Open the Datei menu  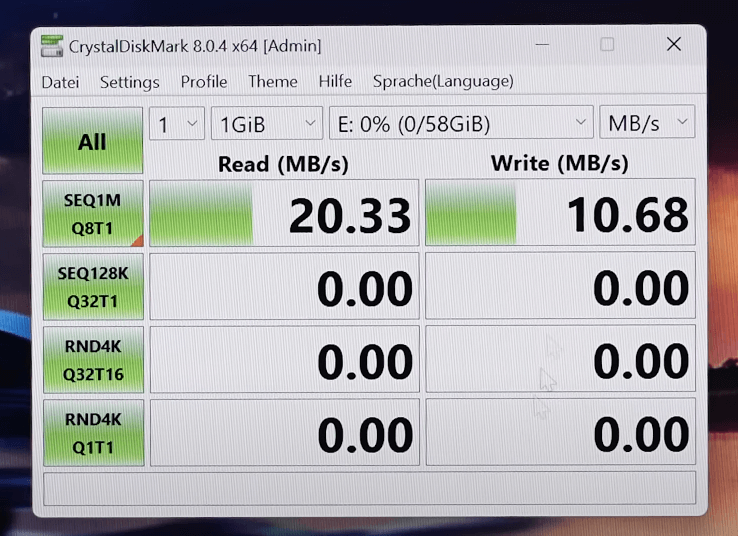pos(60,82)
